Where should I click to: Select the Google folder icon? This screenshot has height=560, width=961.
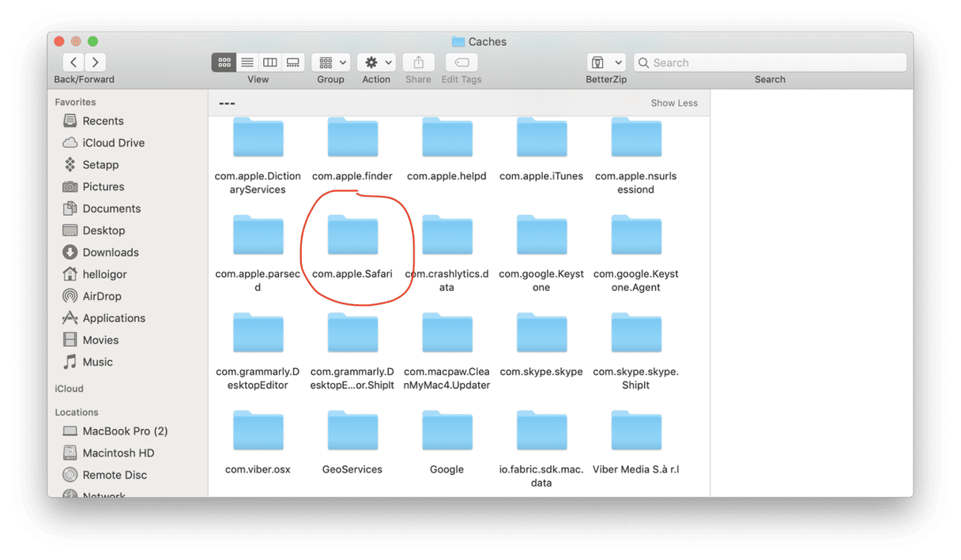coord(447,432)
